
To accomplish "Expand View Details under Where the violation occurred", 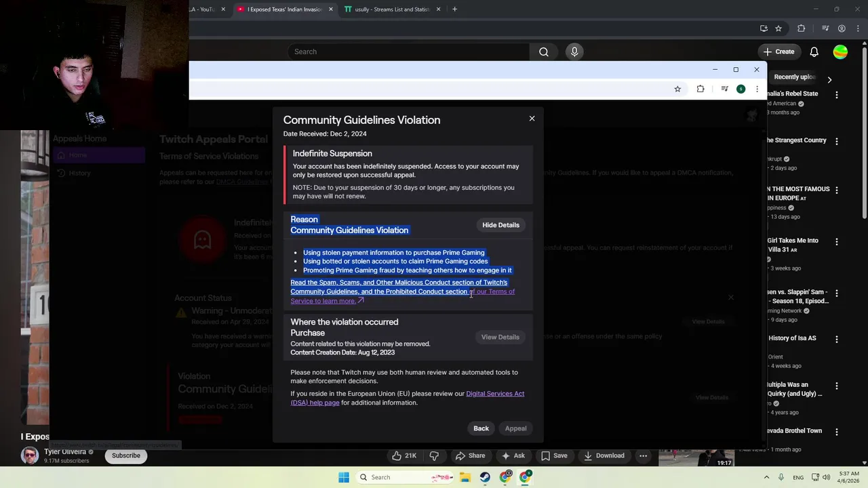I will pos(500,337).
